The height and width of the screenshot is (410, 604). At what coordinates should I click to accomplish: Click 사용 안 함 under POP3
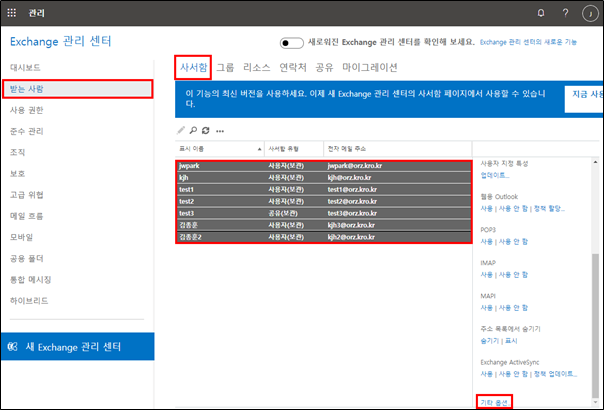(x=513, y=242)
